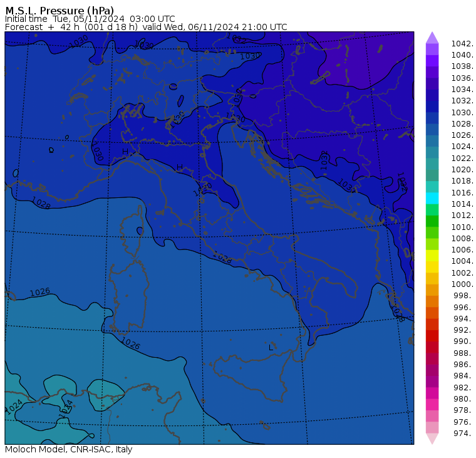Click the 'Forecast + 42 h' validity line

coord(146,27)
